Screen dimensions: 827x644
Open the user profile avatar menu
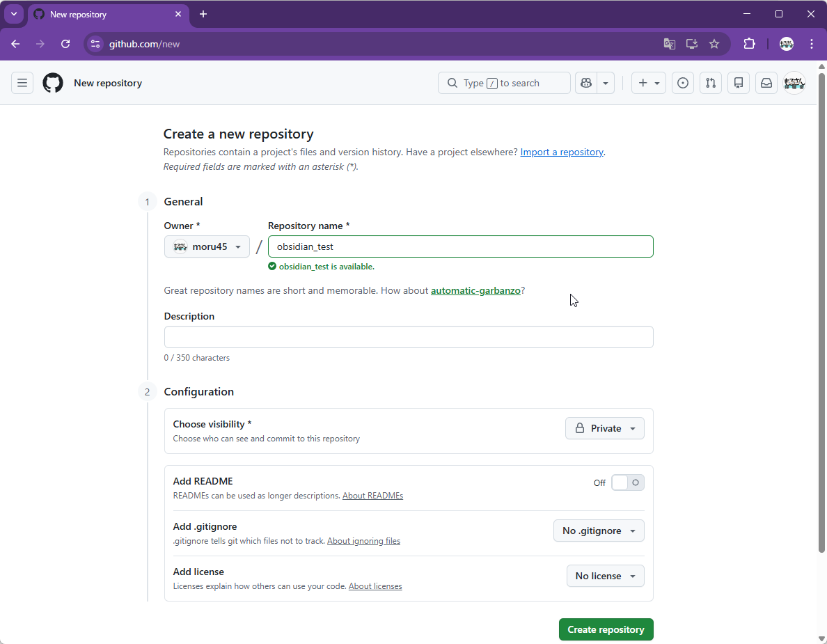794,83
